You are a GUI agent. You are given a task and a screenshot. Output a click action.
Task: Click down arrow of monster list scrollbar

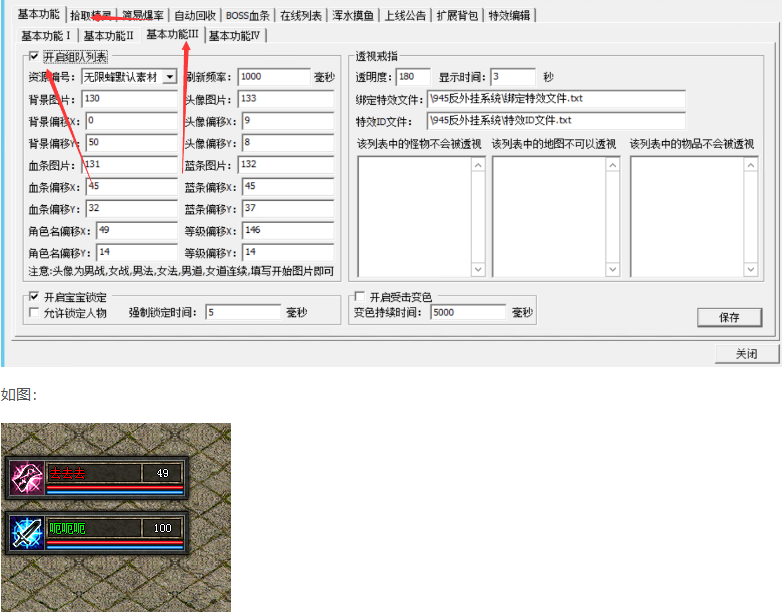tap(478, 270)
